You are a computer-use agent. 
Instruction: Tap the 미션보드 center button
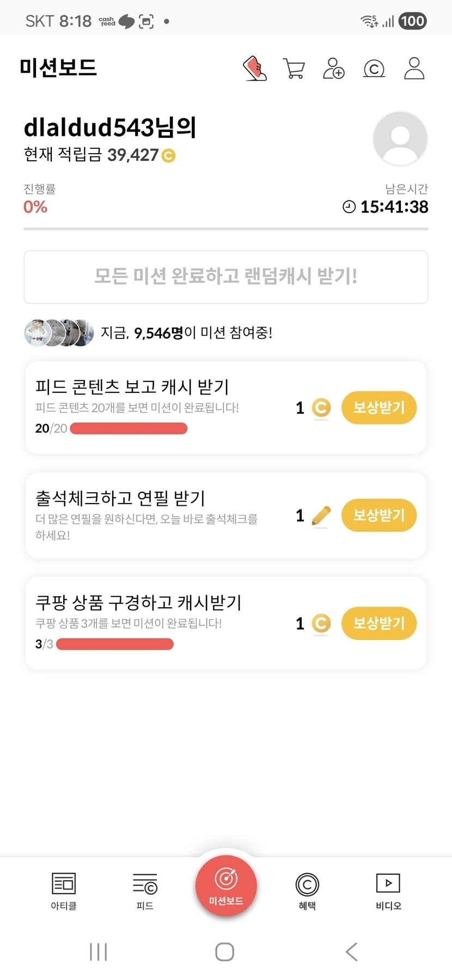[226, 886]
